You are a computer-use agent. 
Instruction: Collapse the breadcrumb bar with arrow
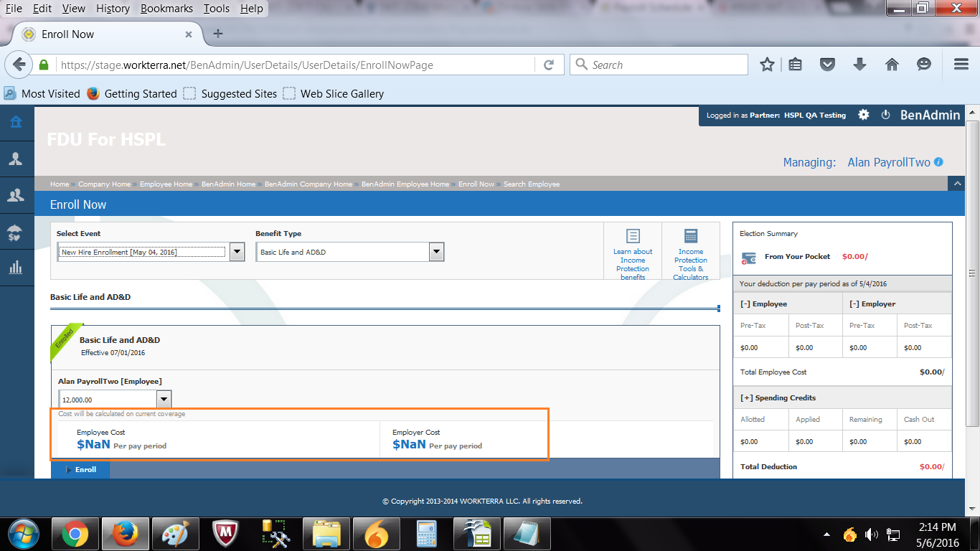956,184
